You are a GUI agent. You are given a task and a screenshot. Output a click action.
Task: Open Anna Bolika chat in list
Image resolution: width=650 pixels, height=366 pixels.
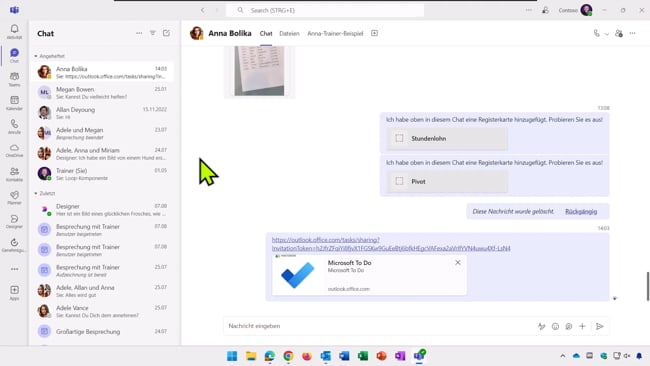tap(102, 72)
